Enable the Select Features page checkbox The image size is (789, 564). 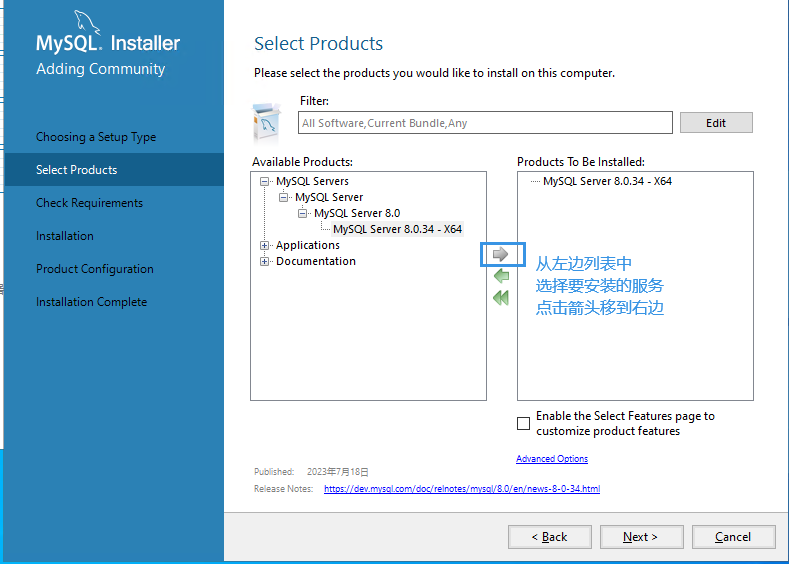pos(523,423)
